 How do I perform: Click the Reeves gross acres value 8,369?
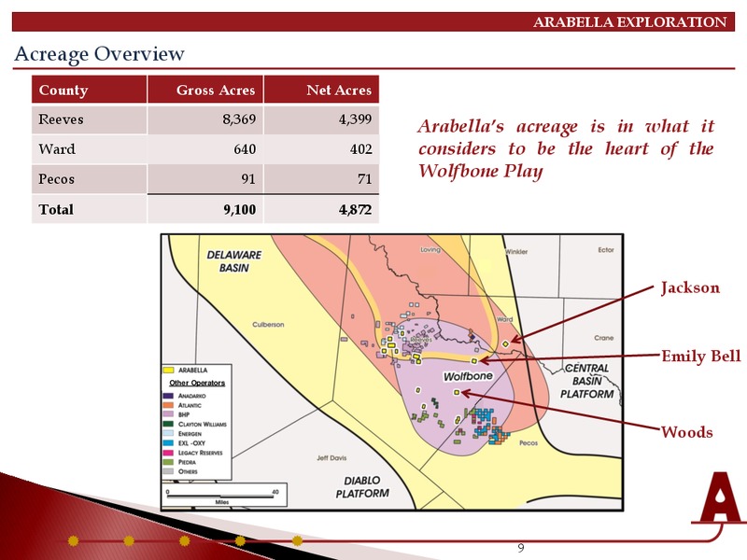(x=239, y=119)
